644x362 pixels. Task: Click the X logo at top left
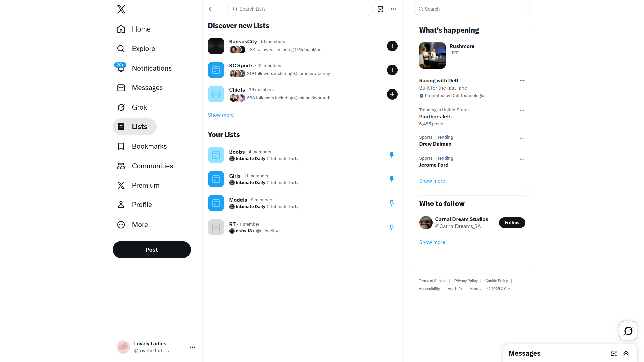pos(121,9)
